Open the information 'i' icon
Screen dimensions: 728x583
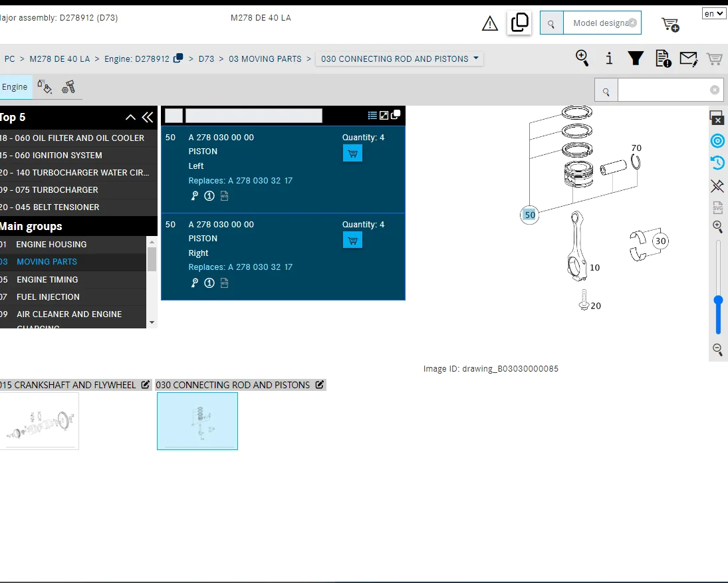tap(609, 58)
